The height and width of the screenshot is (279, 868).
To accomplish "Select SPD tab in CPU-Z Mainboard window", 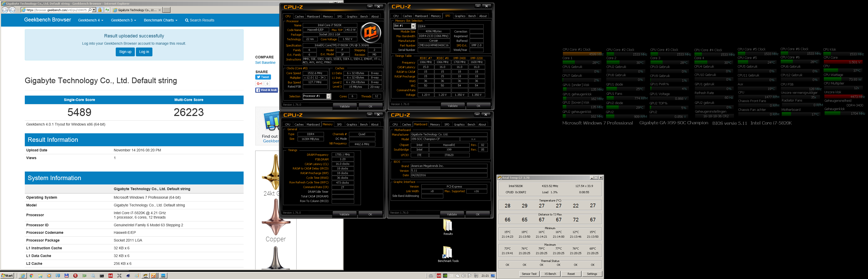I will click(447, 124).
